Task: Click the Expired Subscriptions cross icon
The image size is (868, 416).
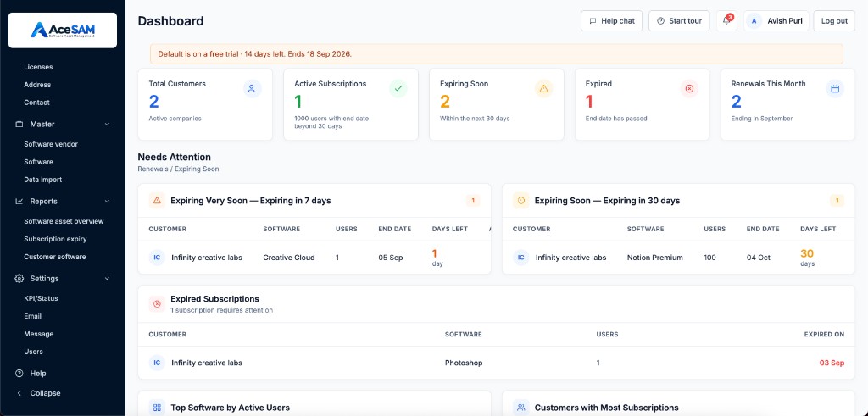Action: click(x=157, y=303)
